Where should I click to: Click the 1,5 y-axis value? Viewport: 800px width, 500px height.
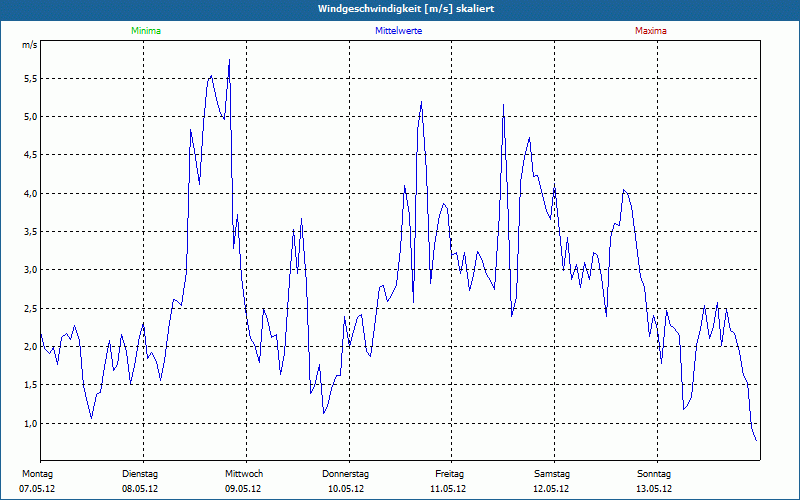tap(29, 385)
